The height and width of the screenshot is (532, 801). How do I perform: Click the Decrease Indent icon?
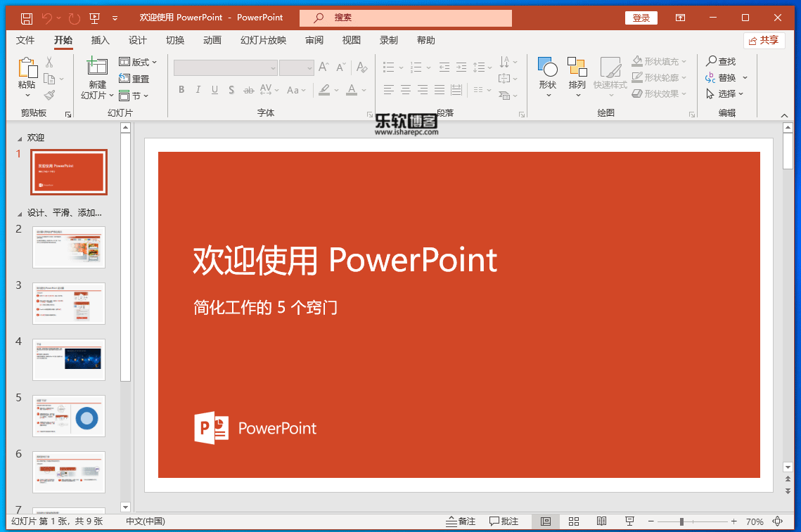coord(444,67)
